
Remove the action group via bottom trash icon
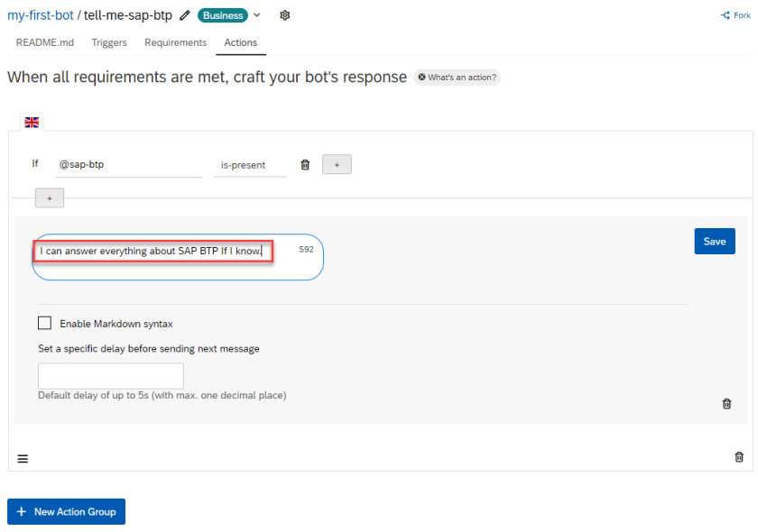point(738,457)
